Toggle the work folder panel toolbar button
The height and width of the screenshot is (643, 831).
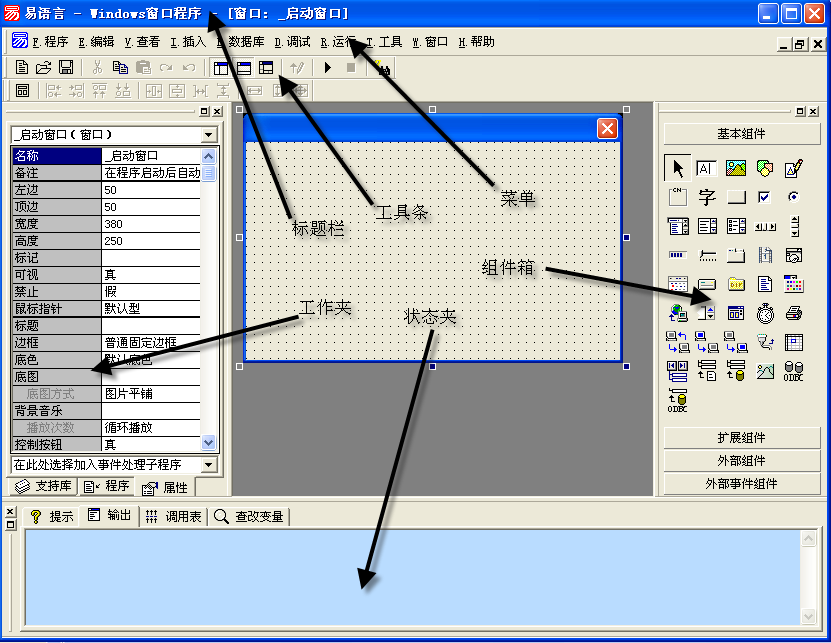220,68
